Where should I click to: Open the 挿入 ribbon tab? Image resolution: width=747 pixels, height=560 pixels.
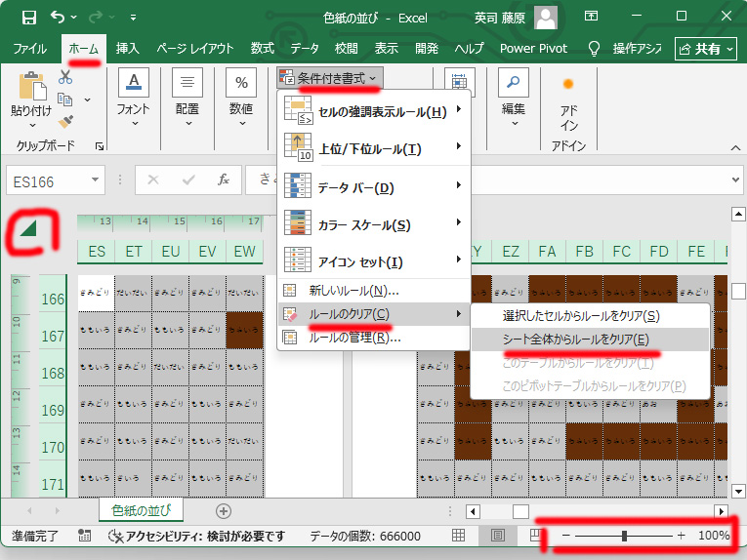128,48
